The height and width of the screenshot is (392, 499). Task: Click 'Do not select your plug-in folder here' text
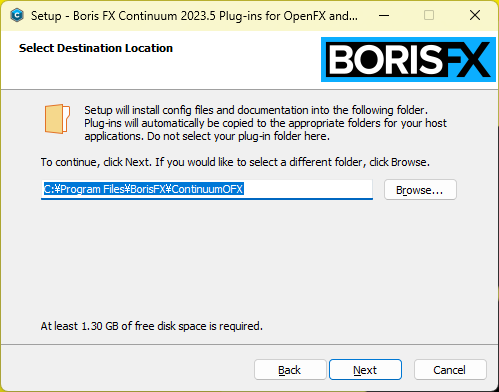[238, 136]
